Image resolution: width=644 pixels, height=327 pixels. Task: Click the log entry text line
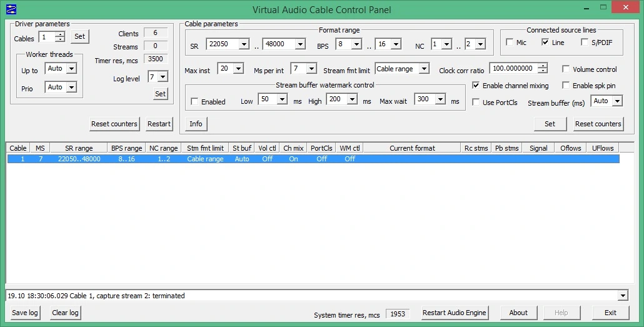coord(96,295)
